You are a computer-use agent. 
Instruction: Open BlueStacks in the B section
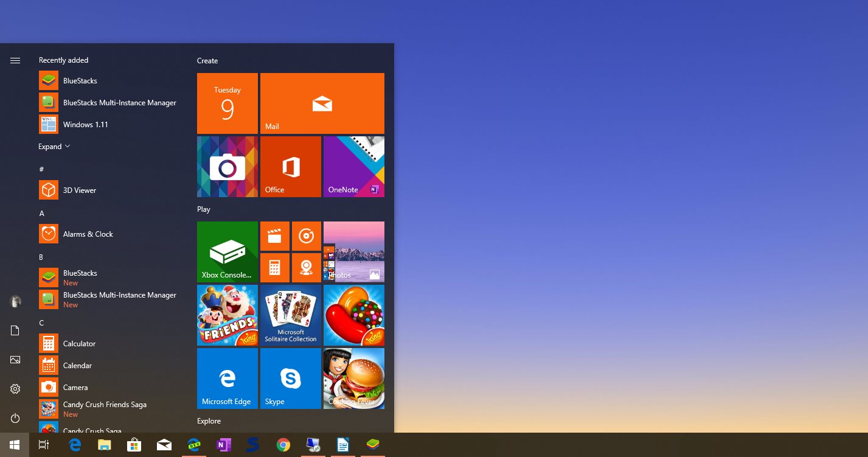click(x=111, y=277)
